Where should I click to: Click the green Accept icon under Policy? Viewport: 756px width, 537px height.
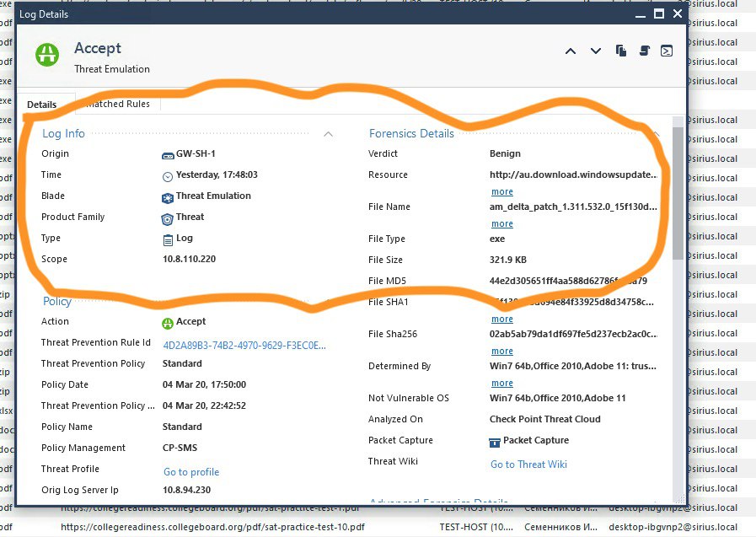point(168,323)
